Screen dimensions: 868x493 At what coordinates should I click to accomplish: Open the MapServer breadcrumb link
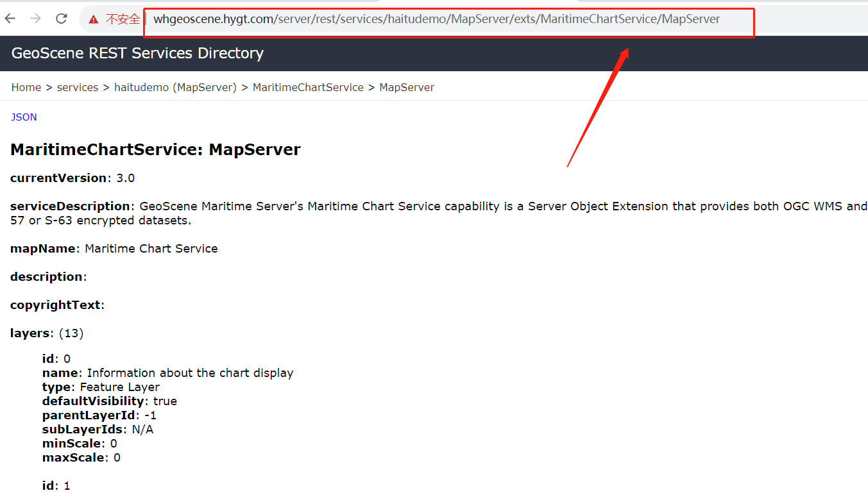pyautogui.click(x=407, y=87)
